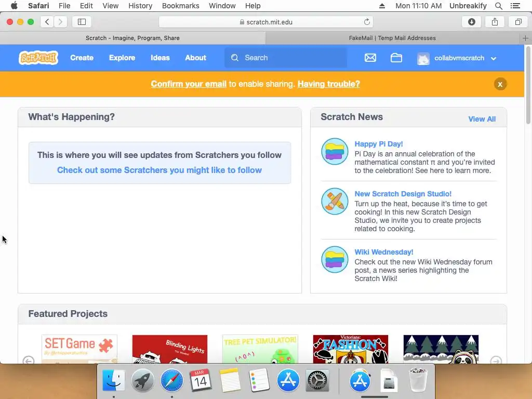Show Safari downloads
This screenshot has height=399, width=532.
point(472,22)
